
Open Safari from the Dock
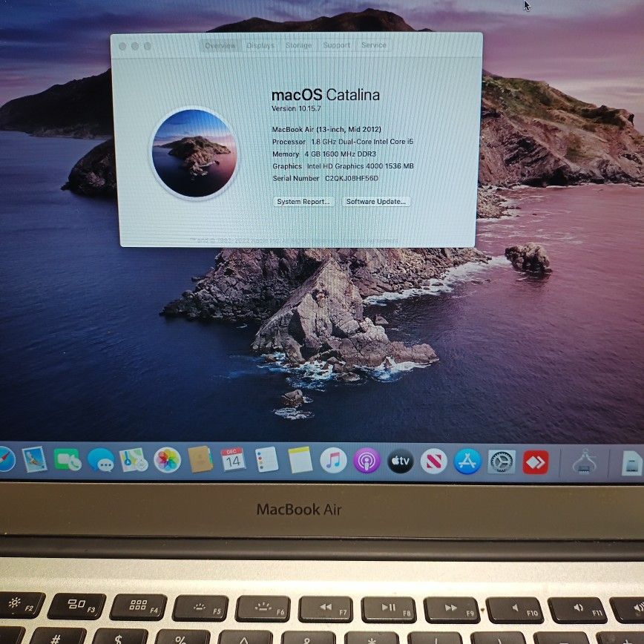pyautogui.click(x=6, y=459)
